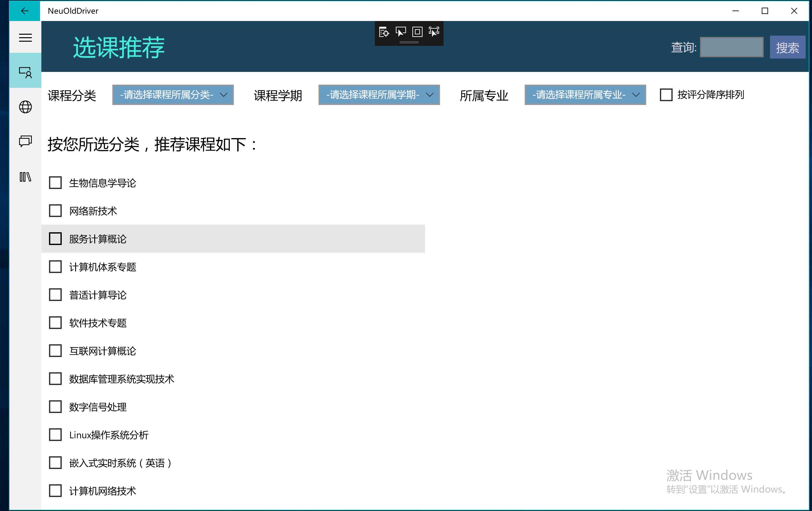Open the 课程学期 dropdown
The width and height of the screenshot is (812, 511).
coord(379,95)
